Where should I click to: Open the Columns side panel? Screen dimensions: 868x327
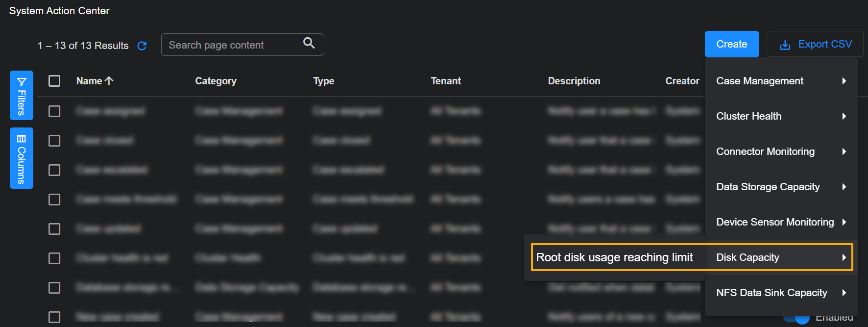[x=22, y=158]
